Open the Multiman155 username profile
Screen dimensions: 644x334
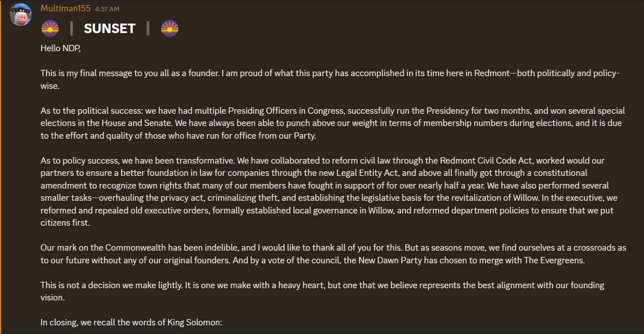65,9
